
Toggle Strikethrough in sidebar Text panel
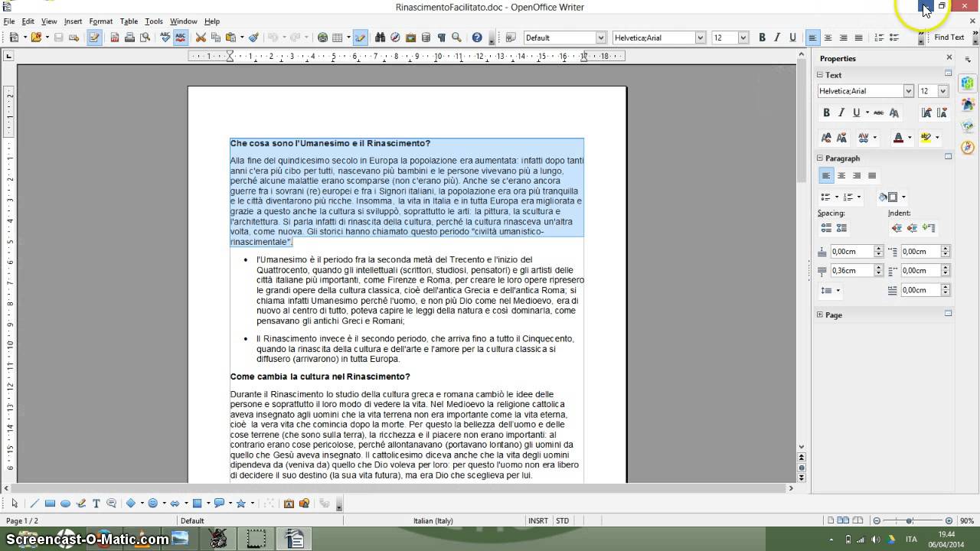point(878,112)
